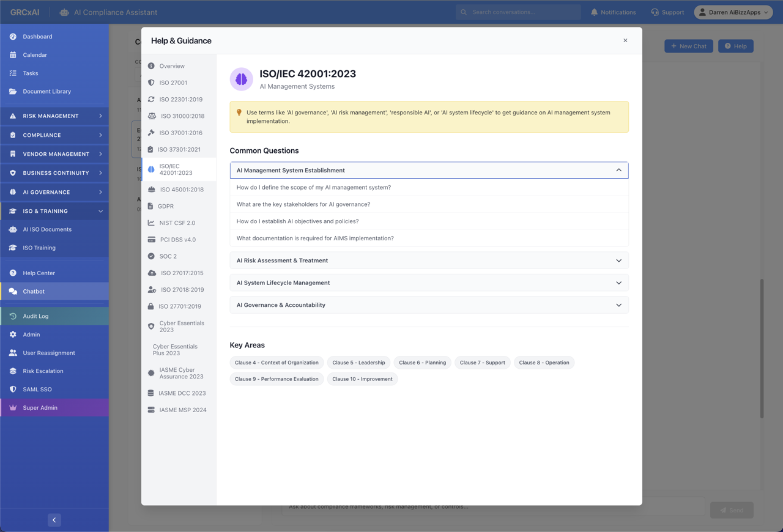This screenshot has height=532, width=783.
Task: Select the Chatbot sidebar item
Action: click(x=34, y=291)
